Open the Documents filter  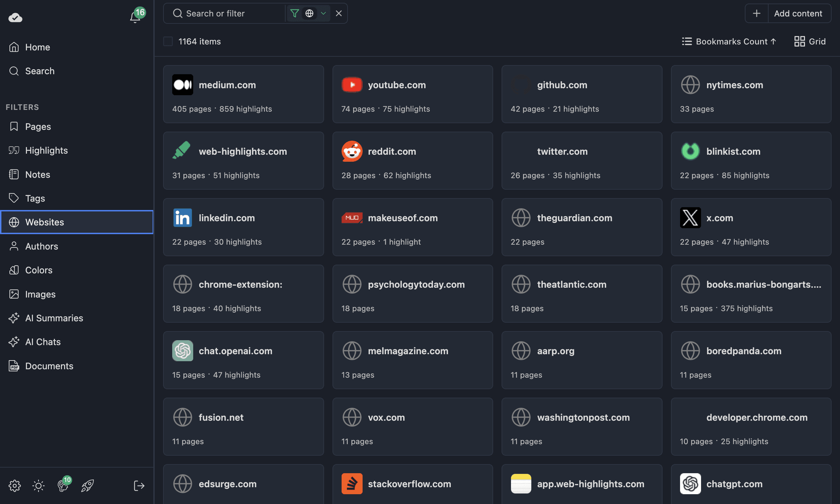click(49, 366)
